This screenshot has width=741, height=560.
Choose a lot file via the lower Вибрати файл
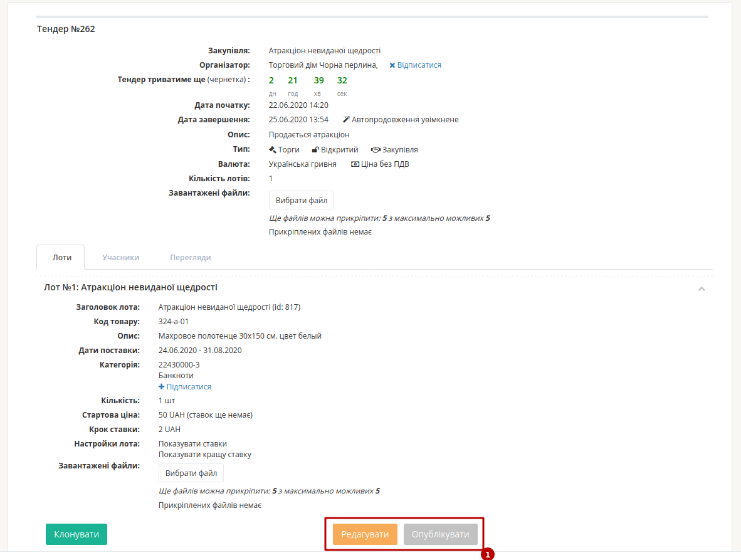point(191,473)
